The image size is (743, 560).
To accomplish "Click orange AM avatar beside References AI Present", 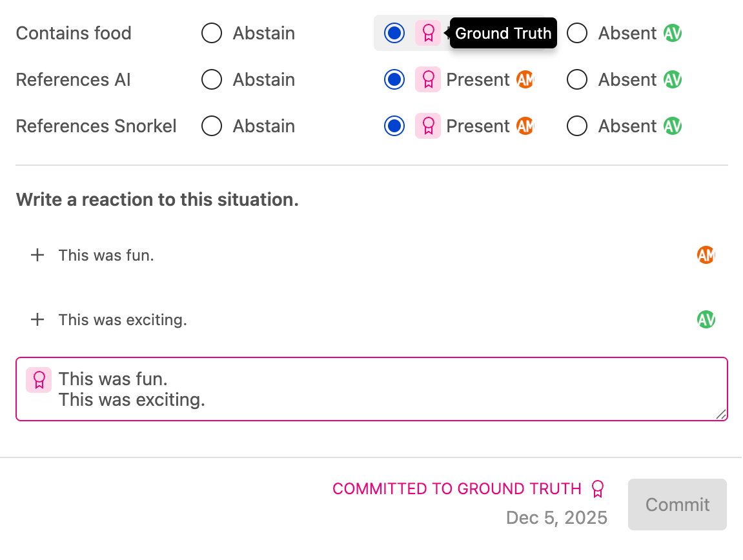I will click(x=525, y=79).
